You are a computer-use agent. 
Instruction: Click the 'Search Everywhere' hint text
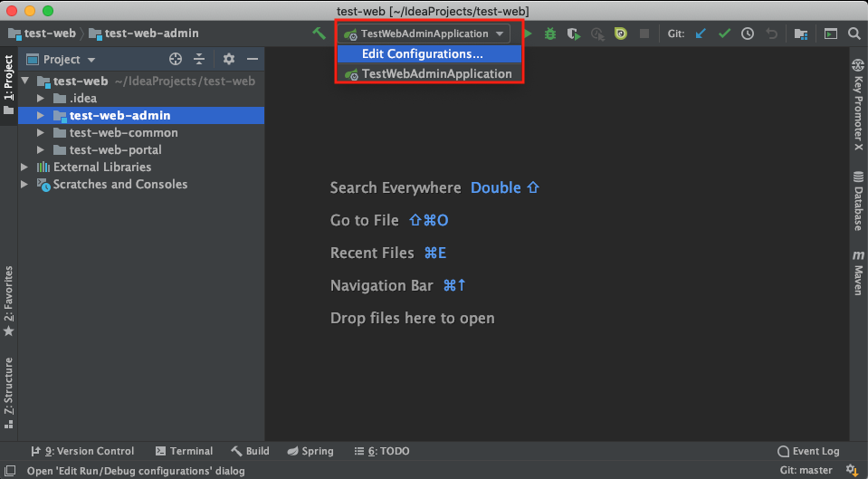[396, 187]
